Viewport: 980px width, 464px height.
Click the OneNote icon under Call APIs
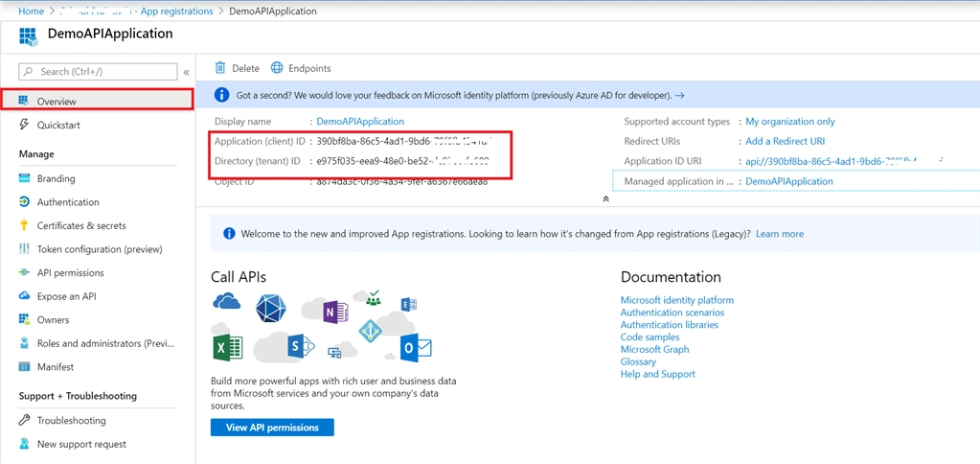[x=335, y=312]
